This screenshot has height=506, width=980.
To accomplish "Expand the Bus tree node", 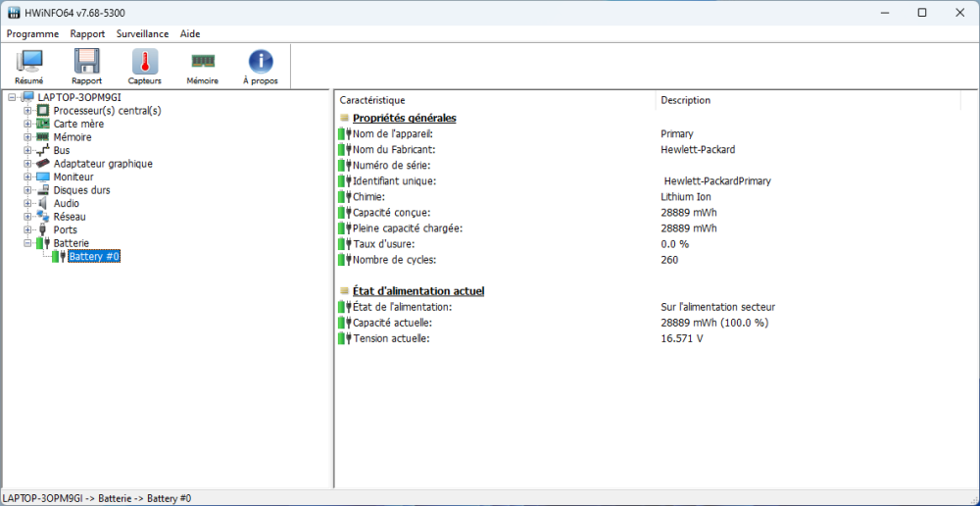I will point(27,151).
